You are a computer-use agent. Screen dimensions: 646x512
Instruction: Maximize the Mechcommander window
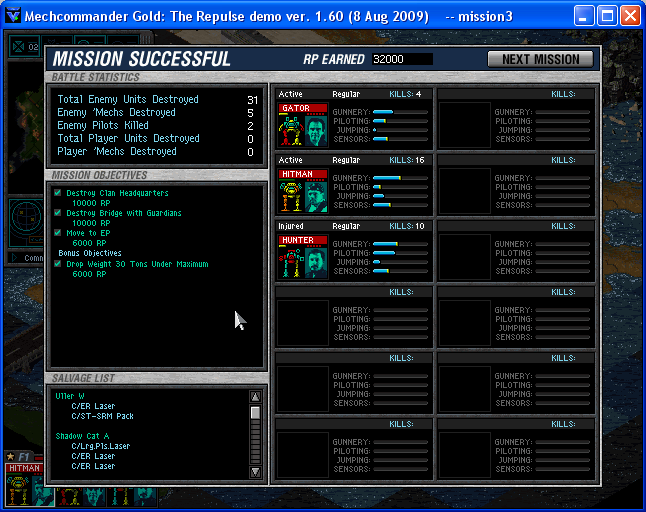coord(607,16)
